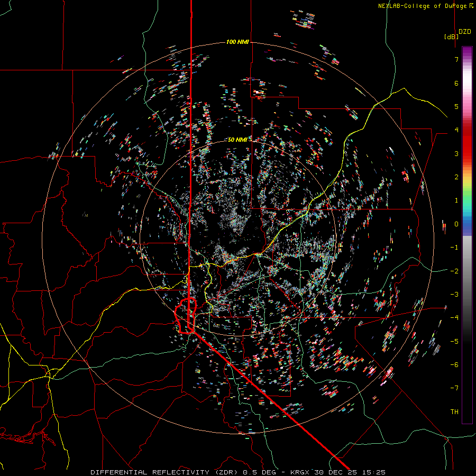The image size is (476, 476).
Task: Click the 0 value on the color scale
Action: click(456, 224)
